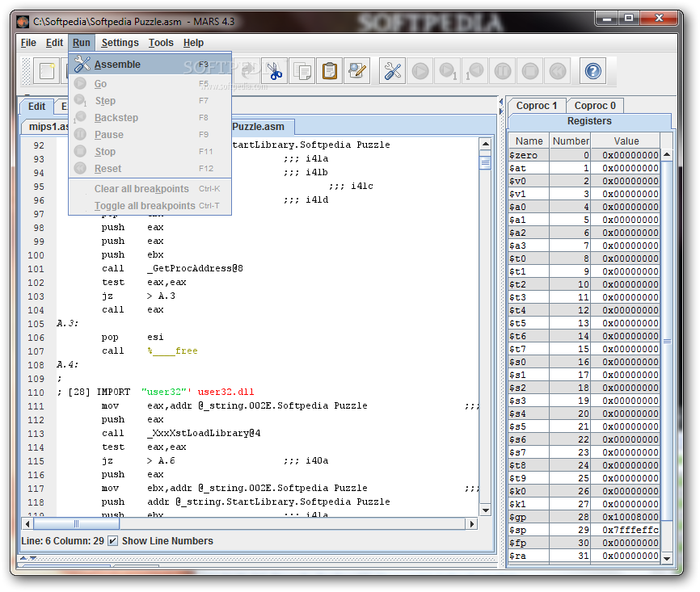This screenshot has width=700, height=592.
Task: Click the registers scroll up arrow
Action: point(667,154)
